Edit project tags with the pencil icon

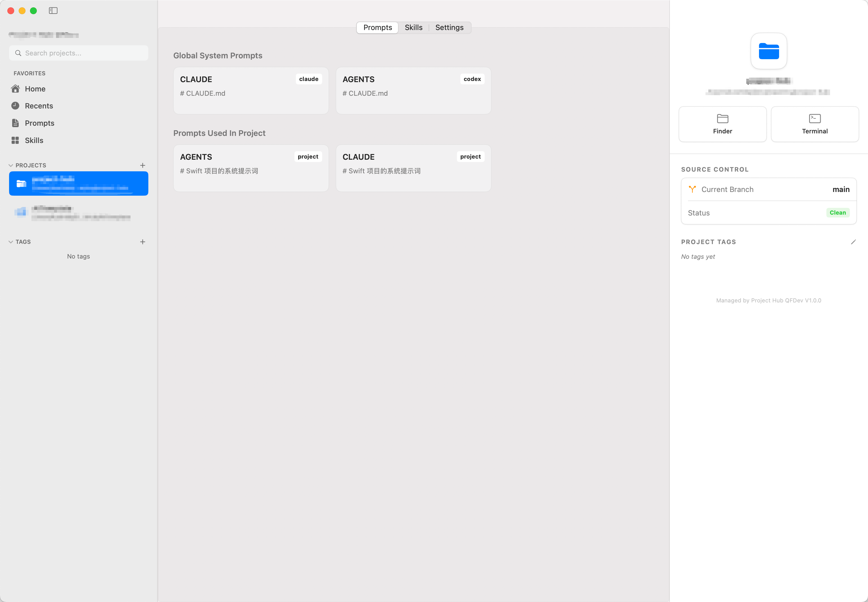pyautogui.click(x=853, y=242)
